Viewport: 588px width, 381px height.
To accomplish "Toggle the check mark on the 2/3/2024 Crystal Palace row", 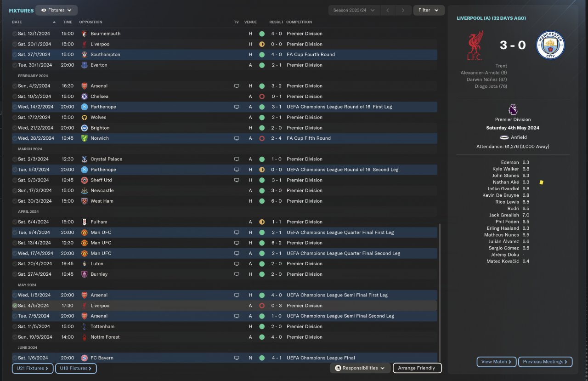I will (15, 159).
